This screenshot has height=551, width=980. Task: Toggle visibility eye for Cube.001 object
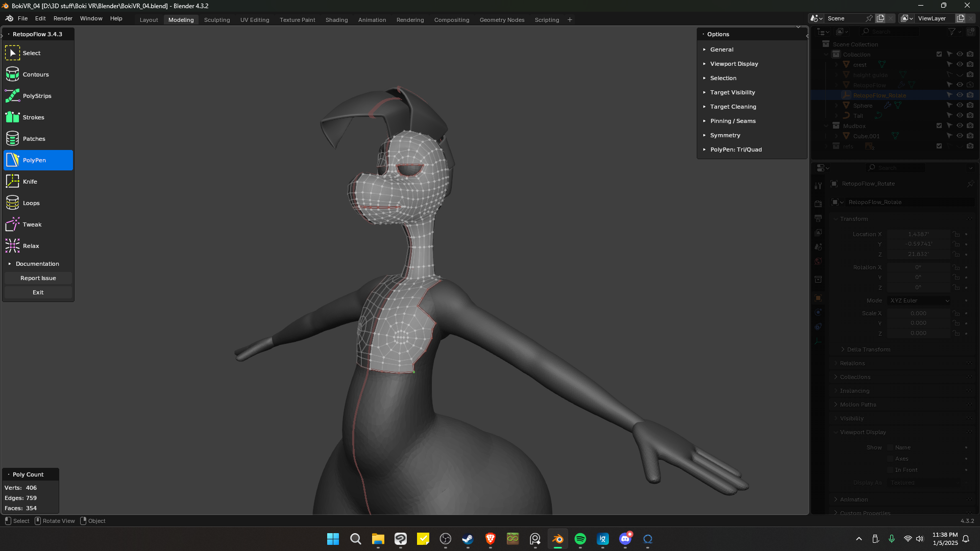pyautogui.click(x=960, y=136)
